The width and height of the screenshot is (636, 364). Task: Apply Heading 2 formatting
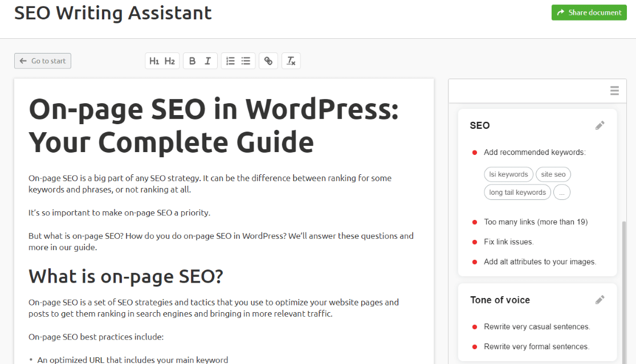pyautogui.click(x=170, y=60)
